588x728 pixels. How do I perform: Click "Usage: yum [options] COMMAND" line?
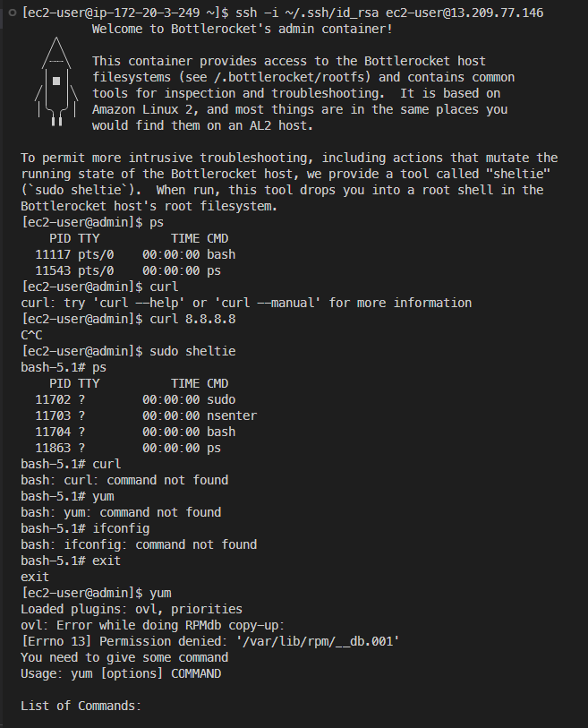[121, 673]
